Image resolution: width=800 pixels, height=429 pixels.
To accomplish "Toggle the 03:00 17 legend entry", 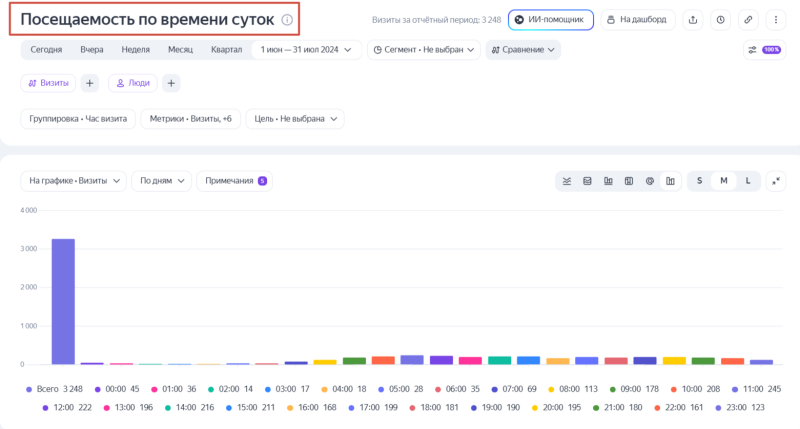I will tap(287, 389).
